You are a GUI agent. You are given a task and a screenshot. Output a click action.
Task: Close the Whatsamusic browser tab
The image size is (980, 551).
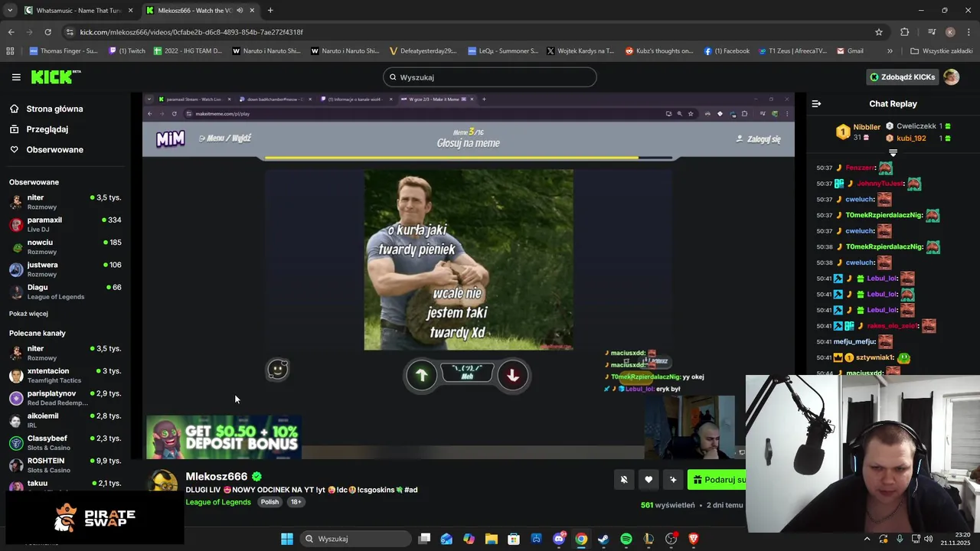131,11
